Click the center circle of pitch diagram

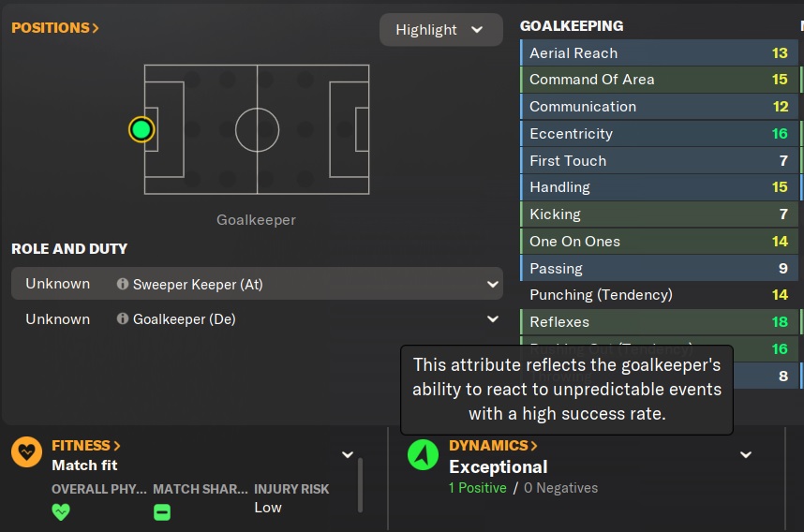coord(257,129)
